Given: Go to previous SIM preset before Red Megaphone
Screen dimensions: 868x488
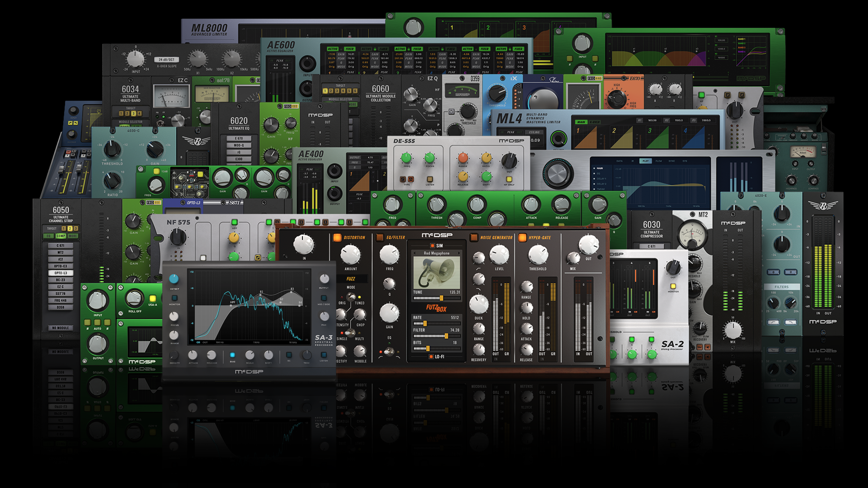Looking at the screenshot, I should [x=414, y=253].
